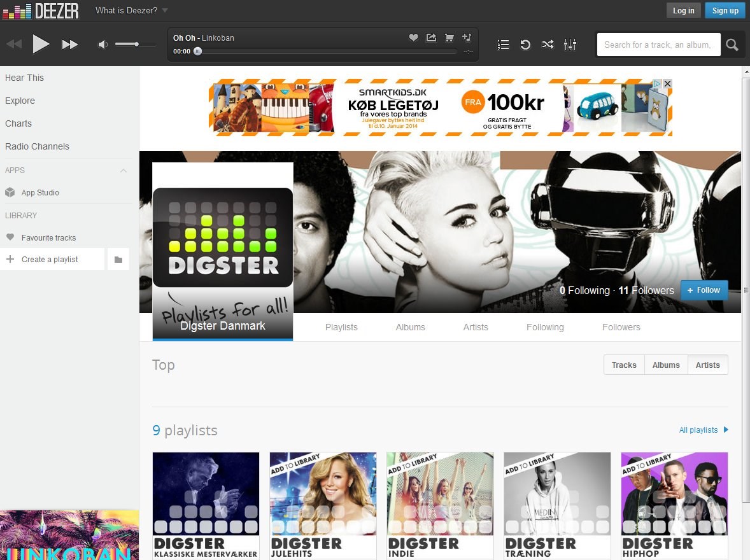Adjust the volume slider

coord(136,45)
